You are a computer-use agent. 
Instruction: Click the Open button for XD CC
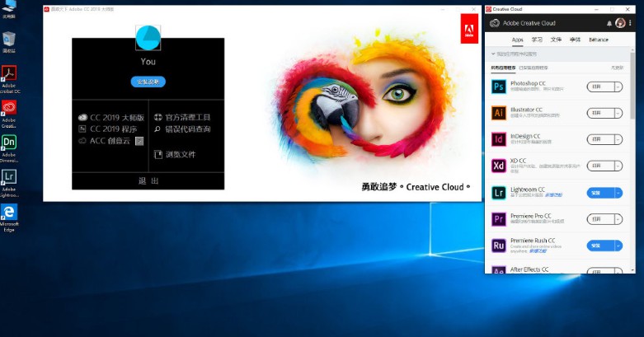click(600, 166)
